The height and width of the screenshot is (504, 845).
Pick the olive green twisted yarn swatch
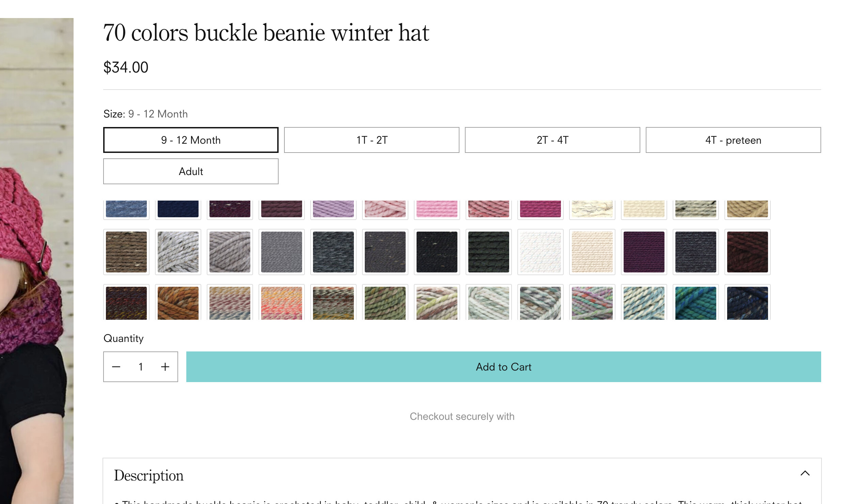click(x=385, y=303)
